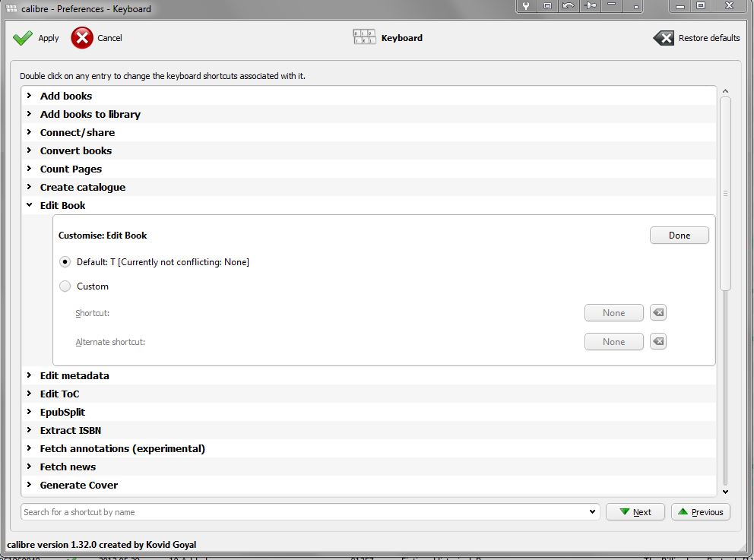Viewport: 754px width, 560px height.
Task: Select the Fetch news entry
Action: 68,467
